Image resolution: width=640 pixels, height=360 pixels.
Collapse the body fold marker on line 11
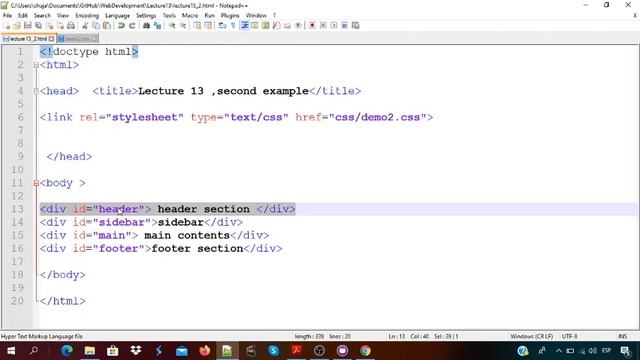click(36, 183)
